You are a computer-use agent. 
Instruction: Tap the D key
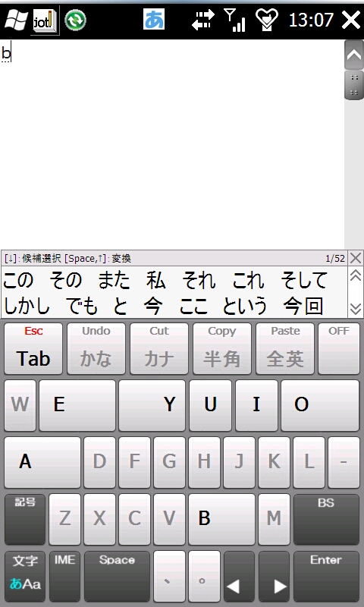pos(100,462)
